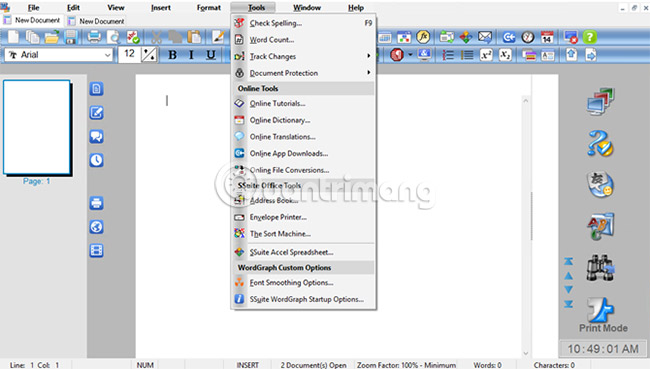Viewport: 650px width, 369px height.
Task: Click the stacked monitors icon in right panel
Action: tap(601, 102)
